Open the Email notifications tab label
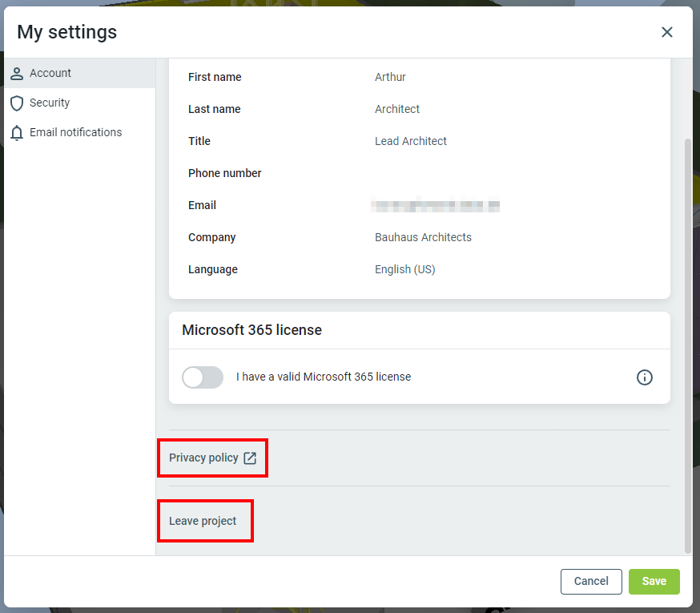Viewport: 700px width, 613px height. click(x=75, y=133)
